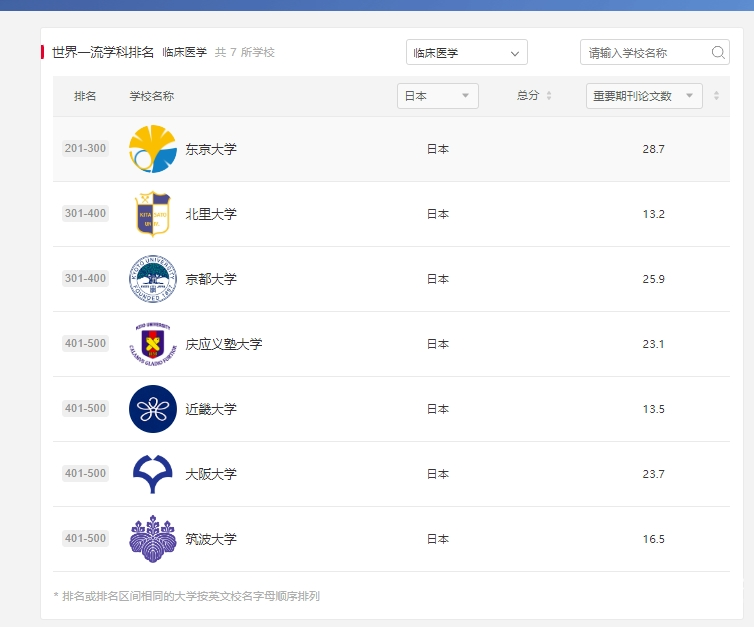Open the 日本 country filter dropdown

pyautogui.click(x=438, y=96)
